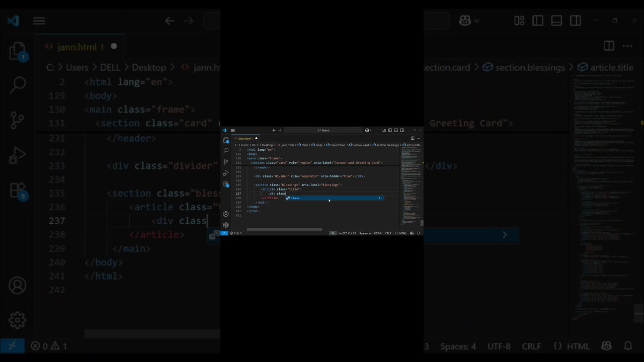Click the vertical scrollbar thumb
Viewport: 644px width, 362px height.
tap(421, 223)
